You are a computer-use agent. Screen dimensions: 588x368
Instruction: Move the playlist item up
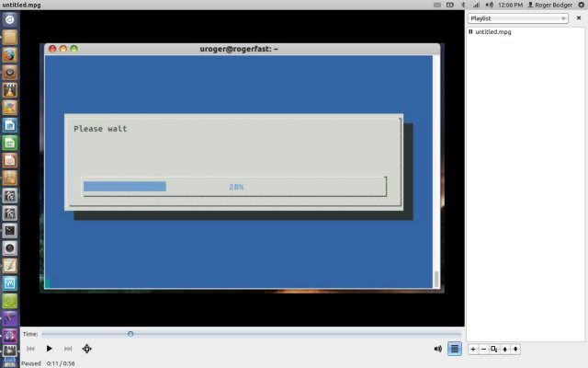tap(504, 350)
